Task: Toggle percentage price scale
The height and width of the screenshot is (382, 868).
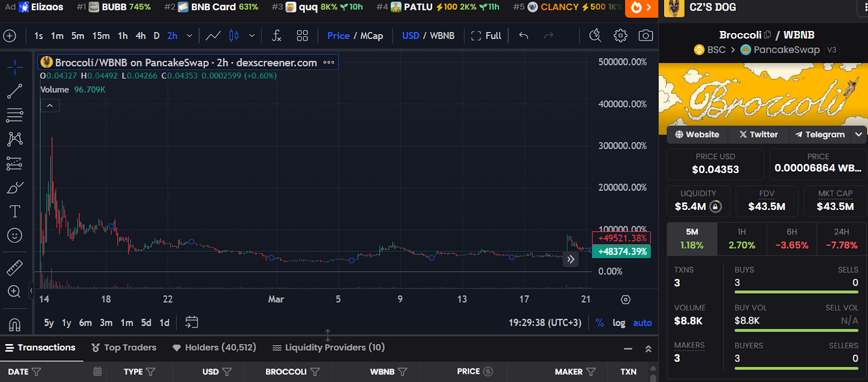Action: [599, 323]
